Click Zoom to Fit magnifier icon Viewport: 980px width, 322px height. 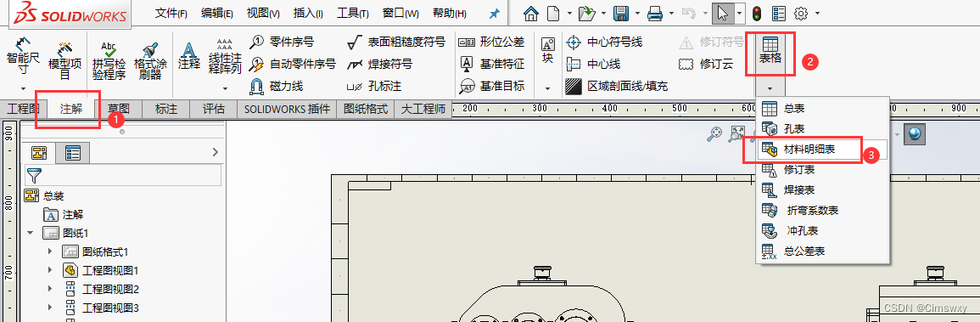[715, 133]
